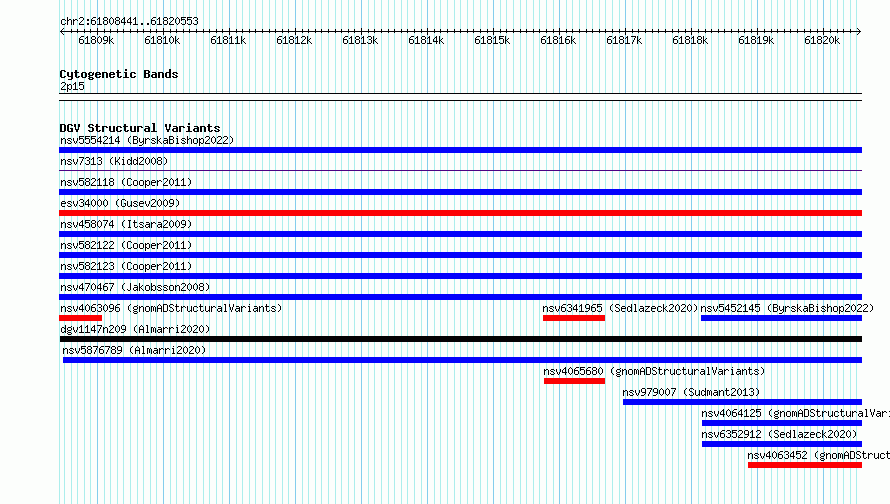This screenshot has height=504, width=890.
Task: Click the short red bar under nsv4063096
Action: coord(81,318)
